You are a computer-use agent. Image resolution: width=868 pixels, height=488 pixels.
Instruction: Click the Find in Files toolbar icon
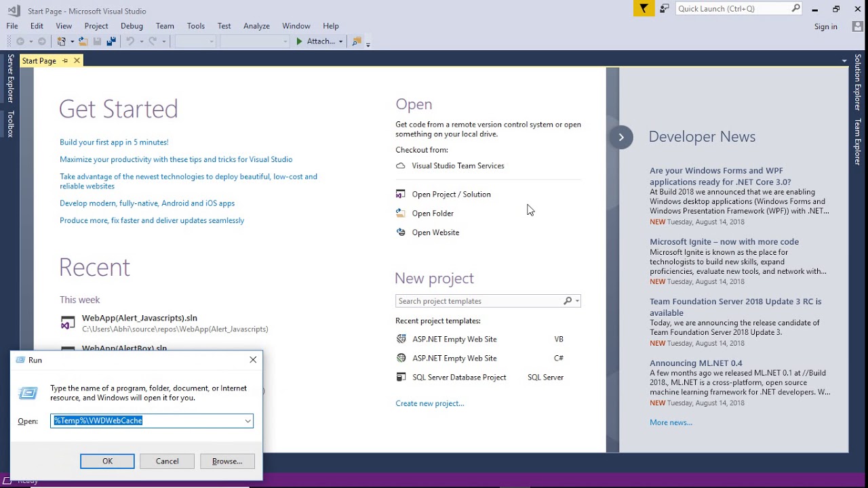coord(356,41)
